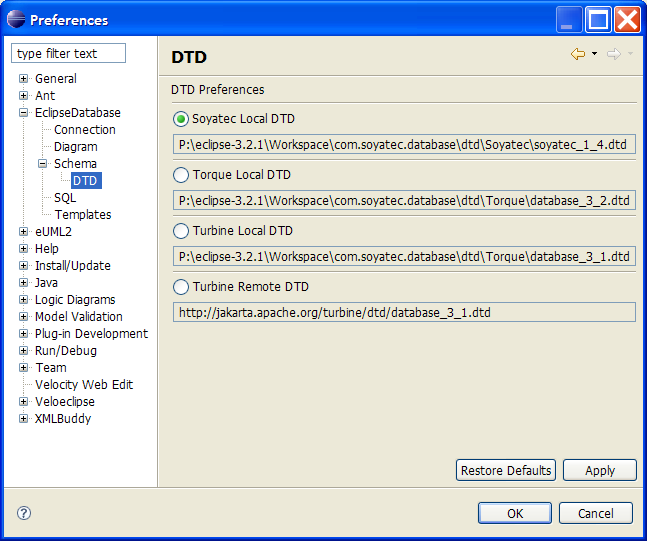
Task: Select Torque Local DTD radio button
Action: [x=181, y=175]
